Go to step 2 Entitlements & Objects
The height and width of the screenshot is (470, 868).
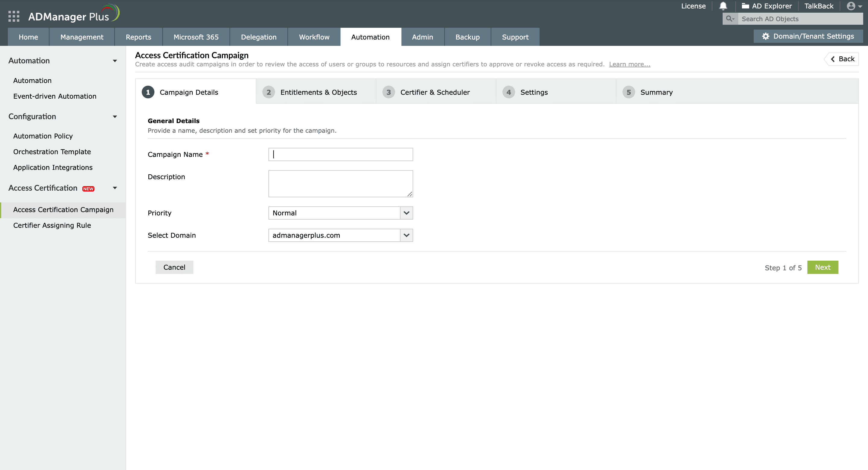pyautogui.click(x=318, y=92)
